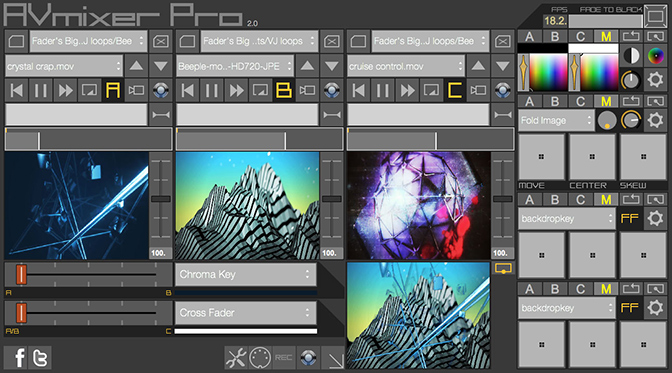Viewport: 672px width, 373px height.
Task: Click the sphere icon on deck A
Action: (x=161, y=90)
